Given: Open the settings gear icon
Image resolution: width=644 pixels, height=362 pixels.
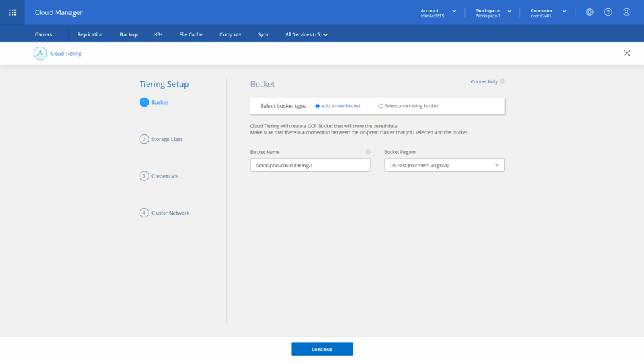Looking at the screenshot, I should coord(590,12).
